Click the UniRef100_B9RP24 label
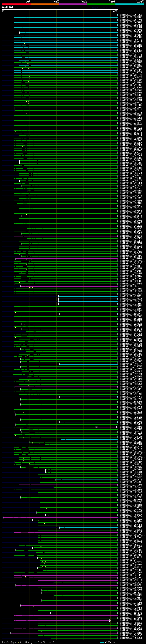Viewport: 146px width, 644px height. coord(131,344)
